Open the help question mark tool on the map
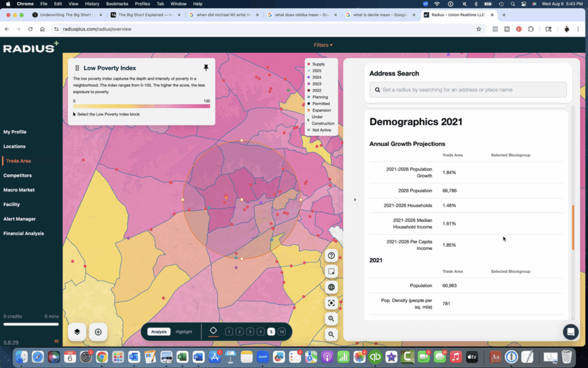The image size is (588, 368). click(x=331, y=255)
